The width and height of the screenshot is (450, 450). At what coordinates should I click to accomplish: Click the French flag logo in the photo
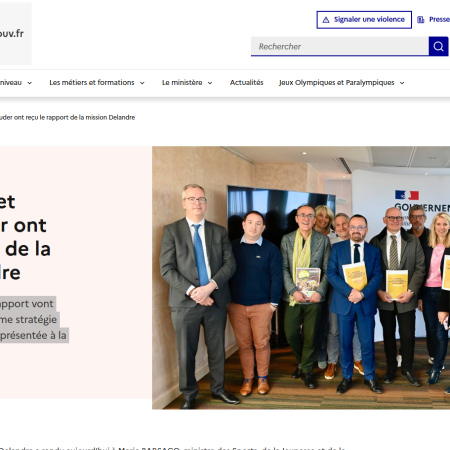(x=407, y=195)
